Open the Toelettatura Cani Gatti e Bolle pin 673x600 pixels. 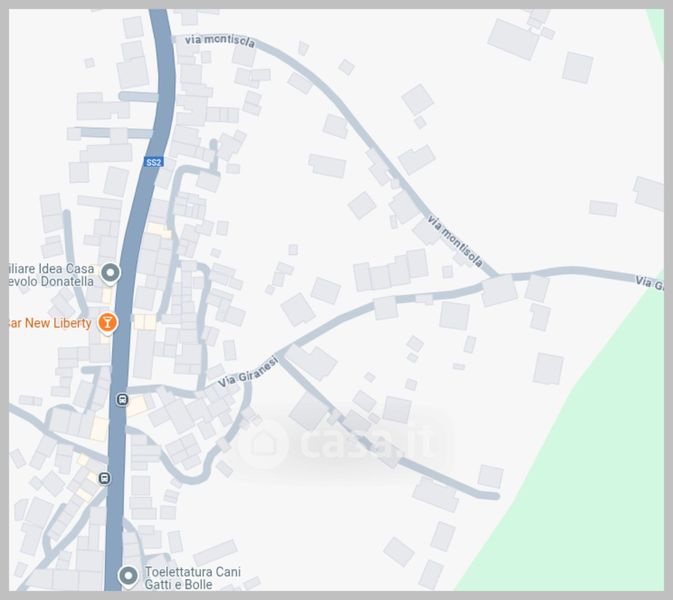point(128,576)
